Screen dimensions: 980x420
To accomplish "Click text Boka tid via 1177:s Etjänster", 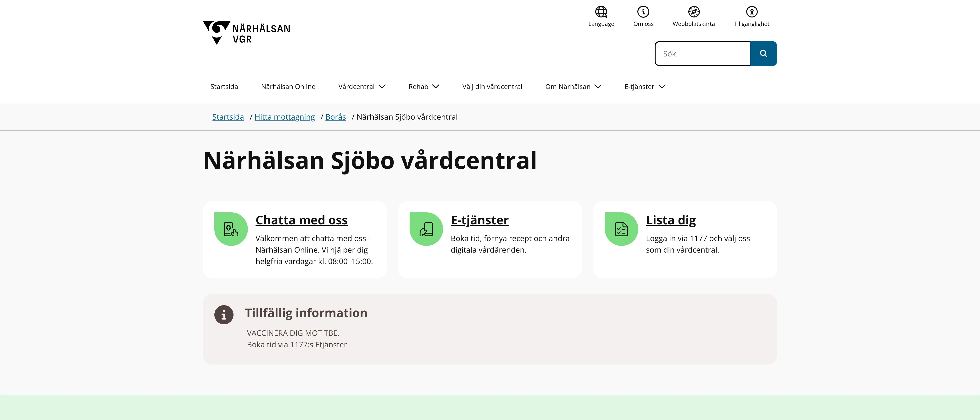I will 297,345.
